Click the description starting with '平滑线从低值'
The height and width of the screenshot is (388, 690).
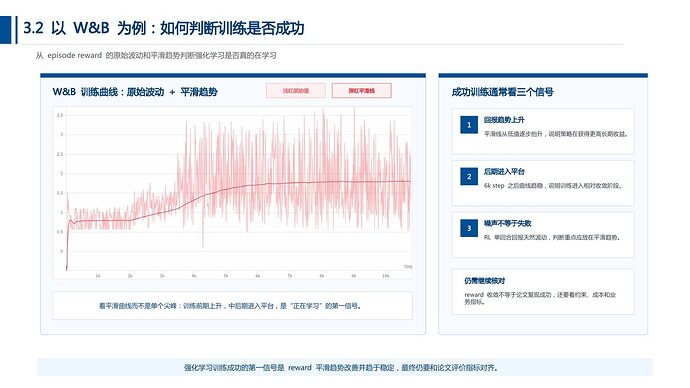tap(556, 134)
